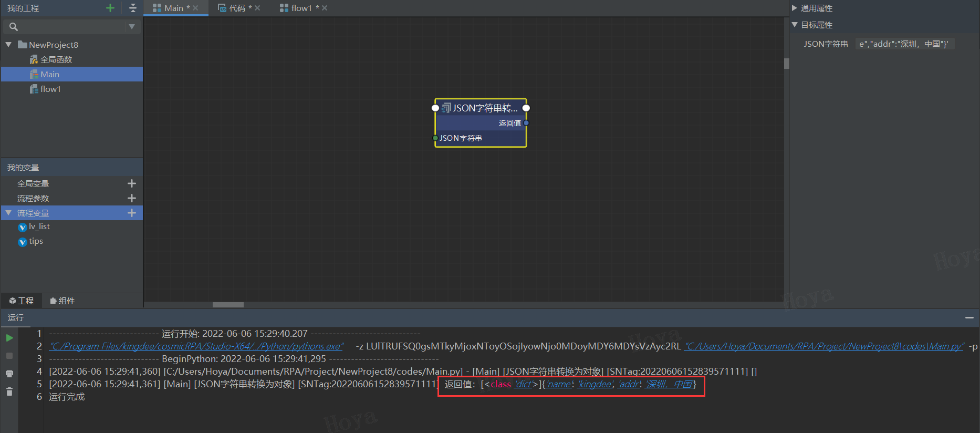Expand the 通用属性 section
980x433 pixels.
pyautogui.click(x=795, y=8)
